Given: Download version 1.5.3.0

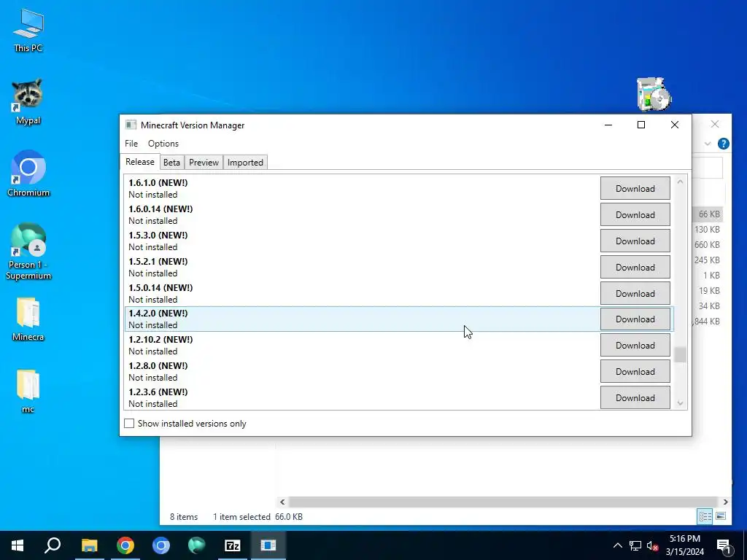Looking at the screenshot, I should coord(635,241).
